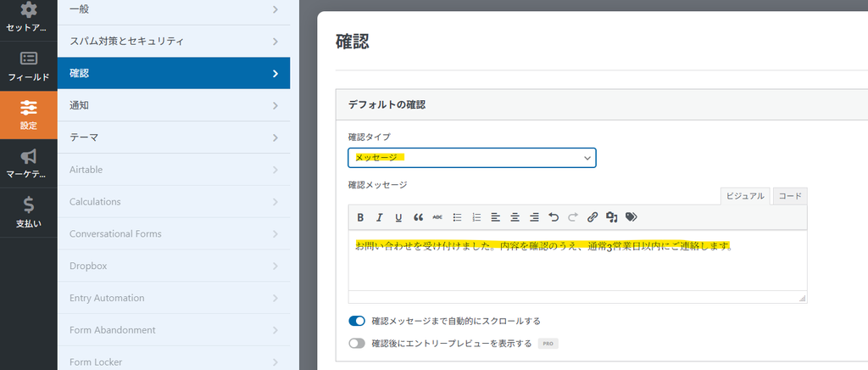This screenshot has height=370, width=868.
Task: Open the Calculations settings section
Action: 174,202
